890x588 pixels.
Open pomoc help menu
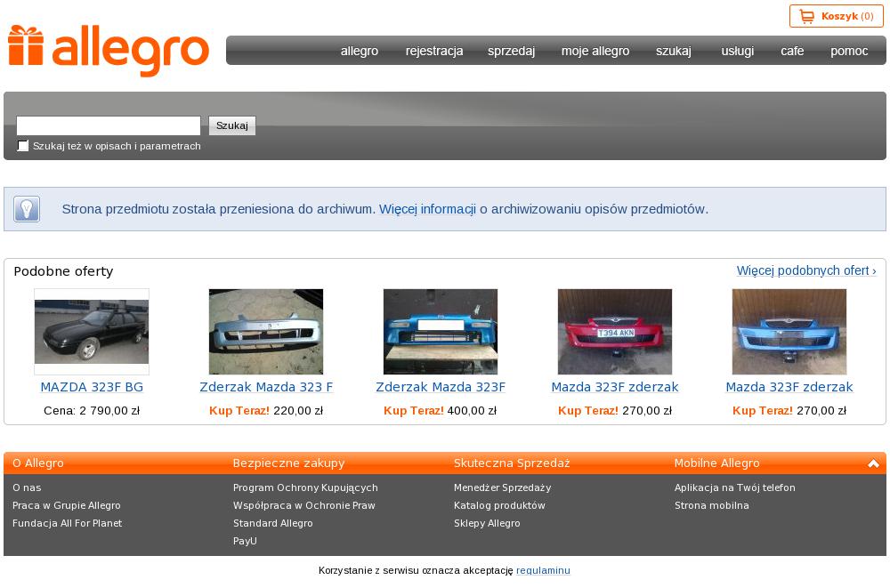[848, 51]
